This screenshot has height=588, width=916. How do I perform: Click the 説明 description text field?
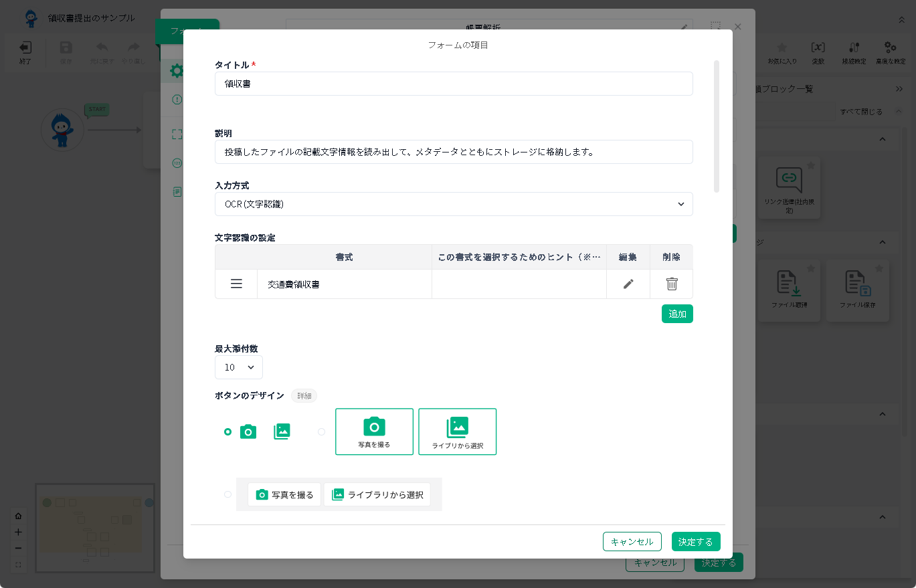[x=454, y=152]
